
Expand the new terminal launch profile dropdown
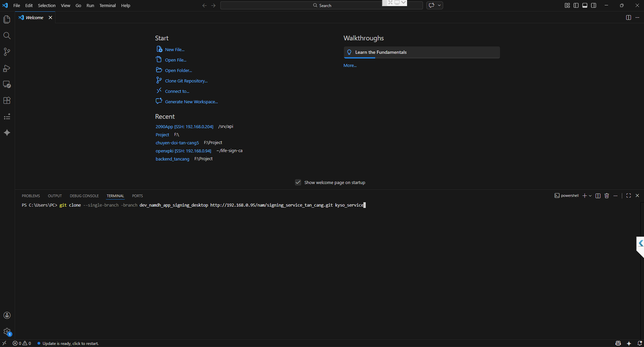click(x=590, y=196)
